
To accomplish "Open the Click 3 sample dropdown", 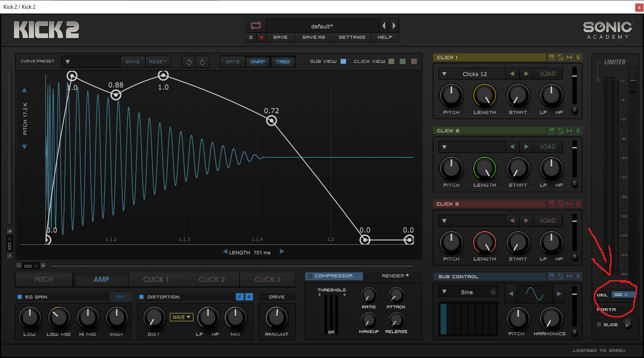I will [x=472, y=221].
